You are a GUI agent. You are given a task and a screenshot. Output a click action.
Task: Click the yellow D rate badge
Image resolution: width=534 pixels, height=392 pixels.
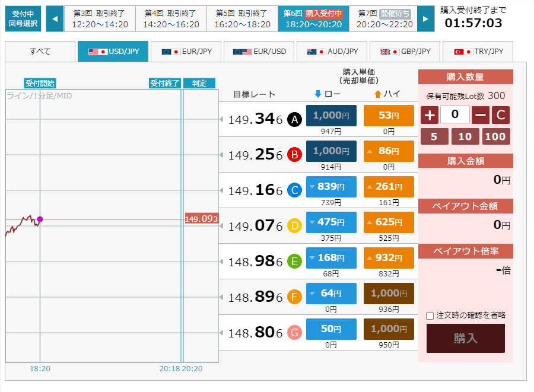pyautogui.click(x=294, y=226)
